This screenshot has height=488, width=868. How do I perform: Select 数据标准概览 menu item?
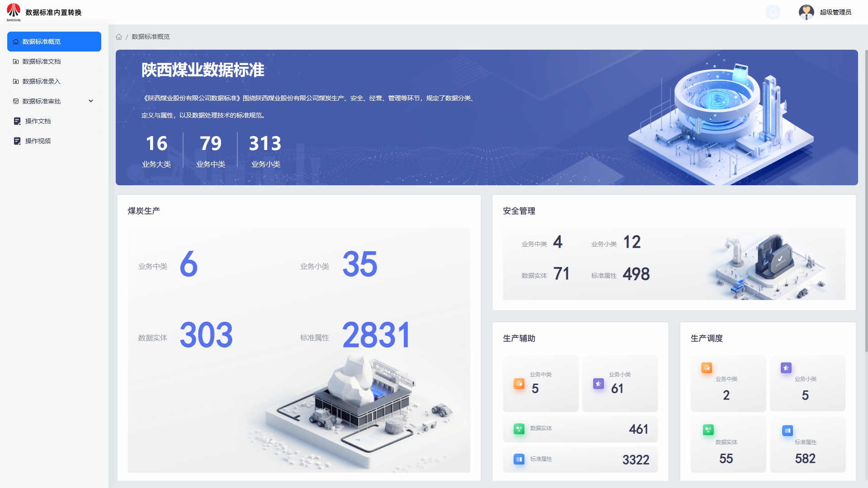(x=54, y=42)
